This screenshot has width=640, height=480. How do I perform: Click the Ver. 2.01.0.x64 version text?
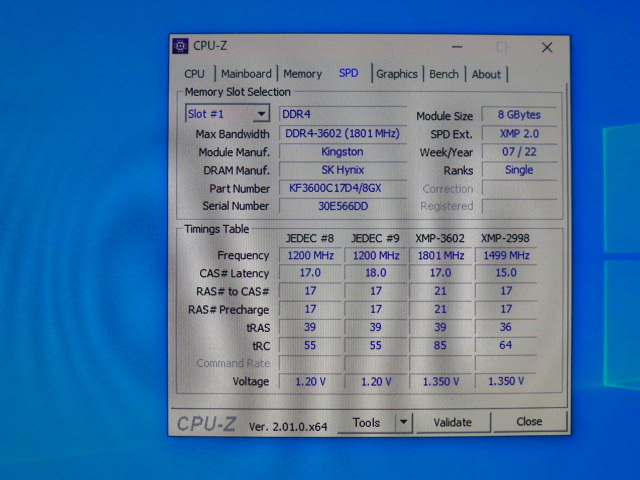pyautogui.click(x=288, y=427)
